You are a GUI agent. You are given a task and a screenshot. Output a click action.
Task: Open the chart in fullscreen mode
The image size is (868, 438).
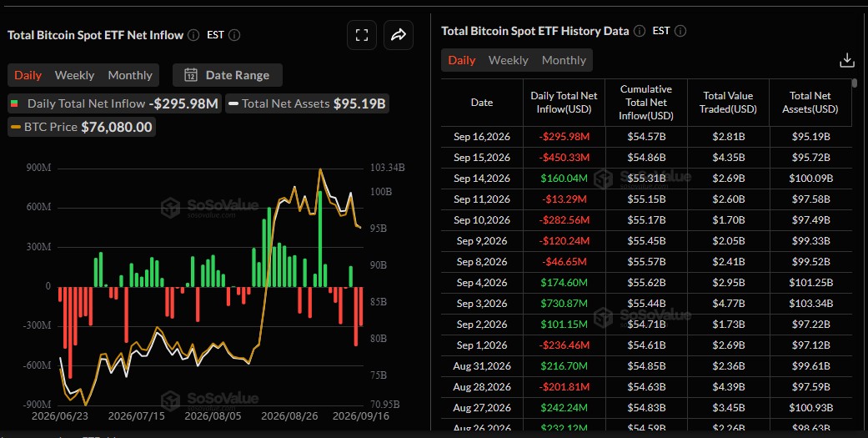pyautogui.click(x=362, y=35)
